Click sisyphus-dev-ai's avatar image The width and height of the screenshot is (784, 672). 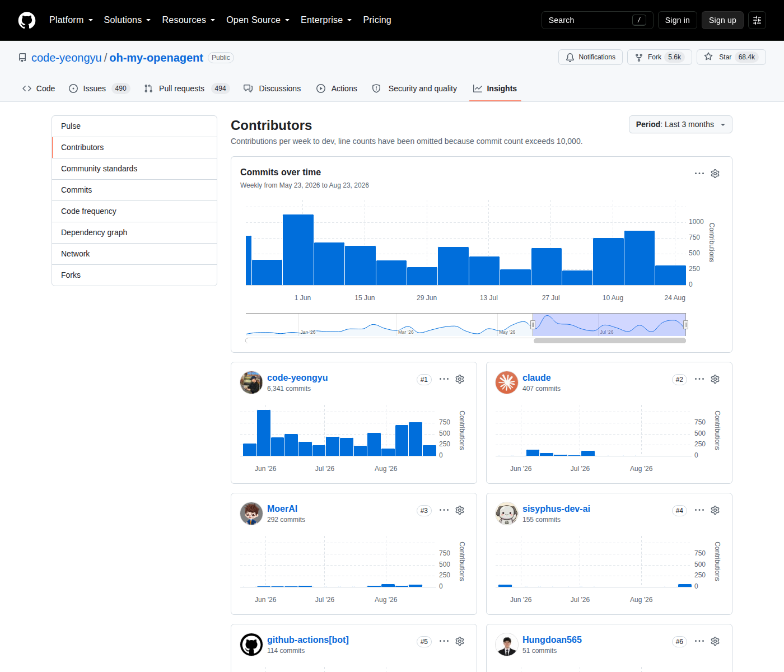click(507, 514)
